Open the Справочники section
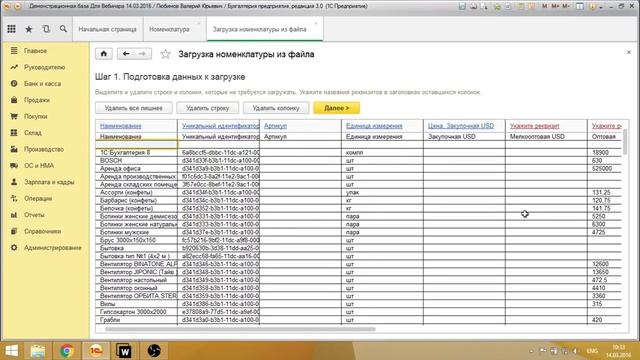 point(42,231)
